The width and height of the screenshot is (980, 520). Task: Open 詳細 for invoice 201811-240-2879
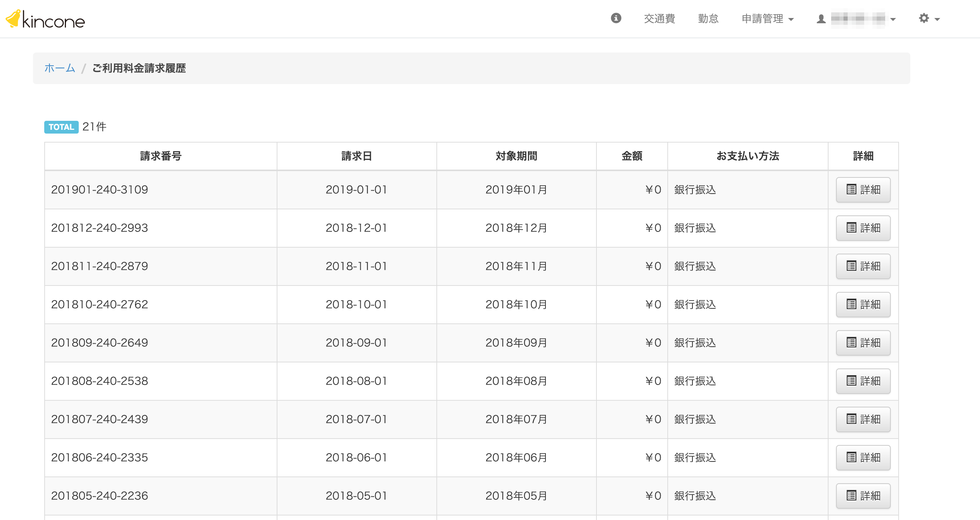(863, 266)
